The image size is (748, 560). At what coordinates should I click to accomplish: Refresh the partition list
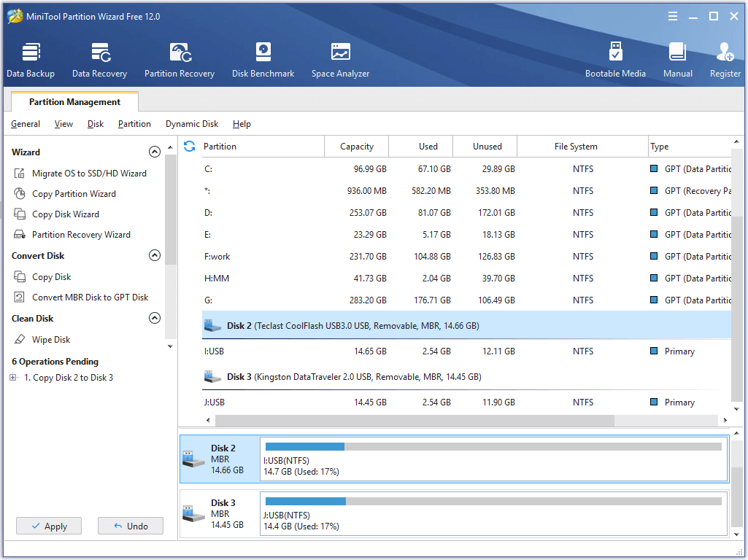click(x=190, y=147)
